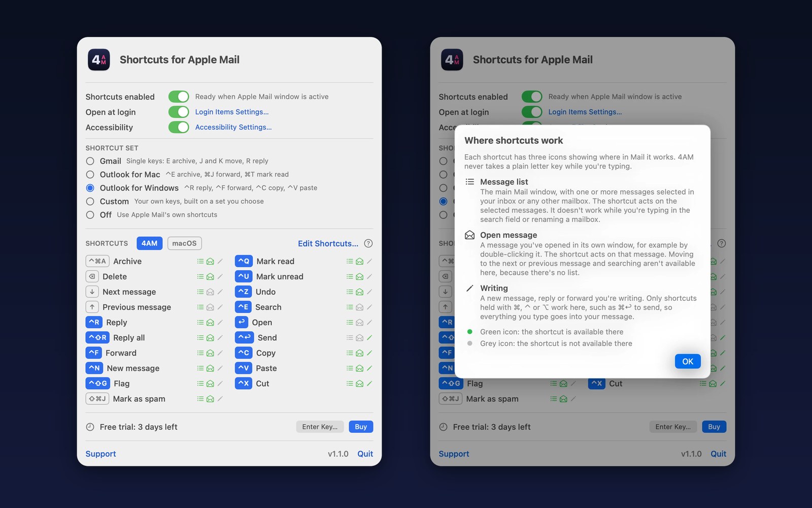Click Quit in the left window
Screen dimensions: 812x508
click(365, 454)
